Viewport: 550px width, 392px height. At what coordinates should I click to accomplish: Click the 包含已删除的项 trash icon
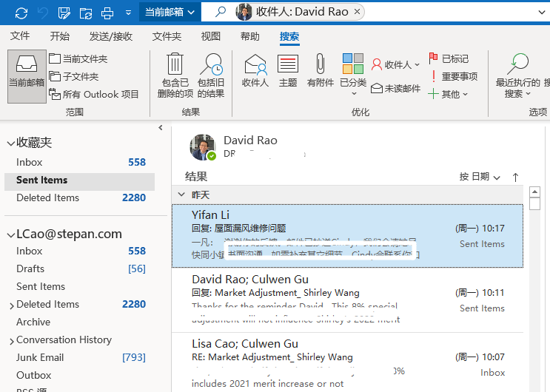coord(175,66)
